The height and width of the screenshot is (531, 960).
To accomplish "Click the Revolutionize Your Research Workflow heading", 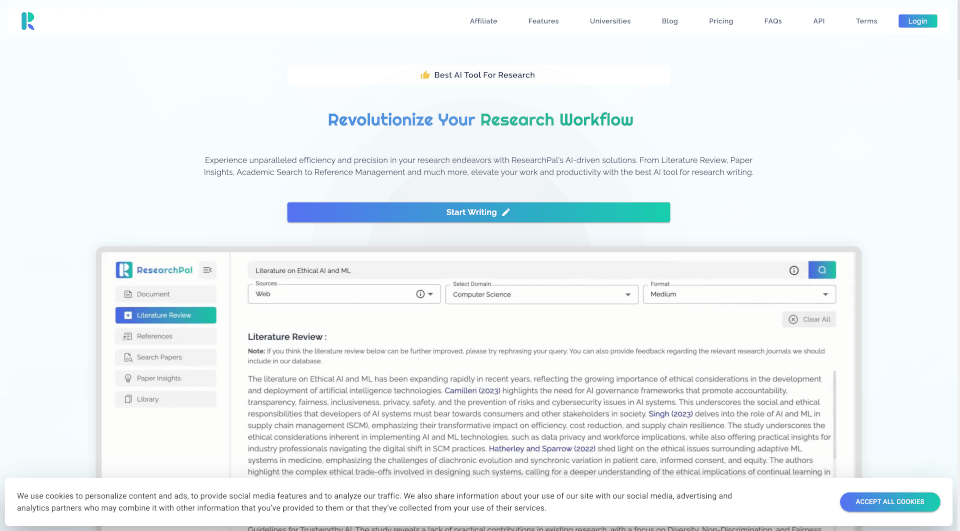I will coord(480,119).
